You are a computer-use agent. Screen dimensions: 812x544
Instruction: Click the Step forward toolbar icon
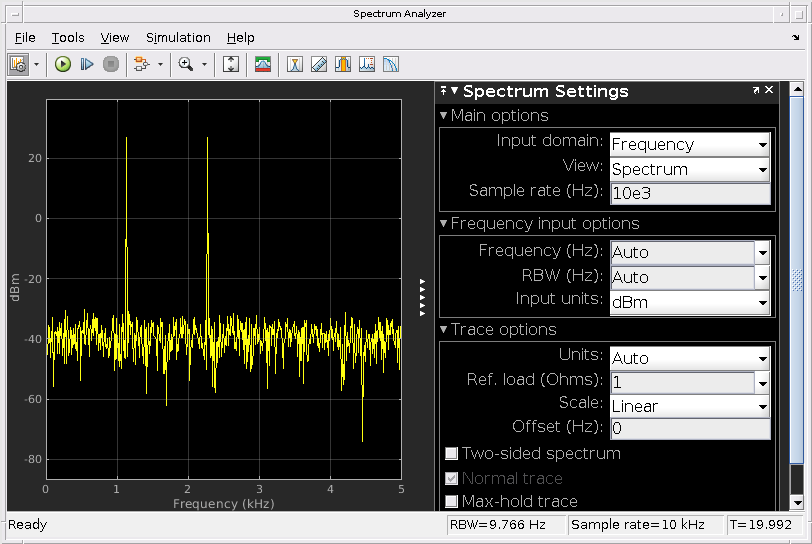pyautogui.click(x=87, y=64)
